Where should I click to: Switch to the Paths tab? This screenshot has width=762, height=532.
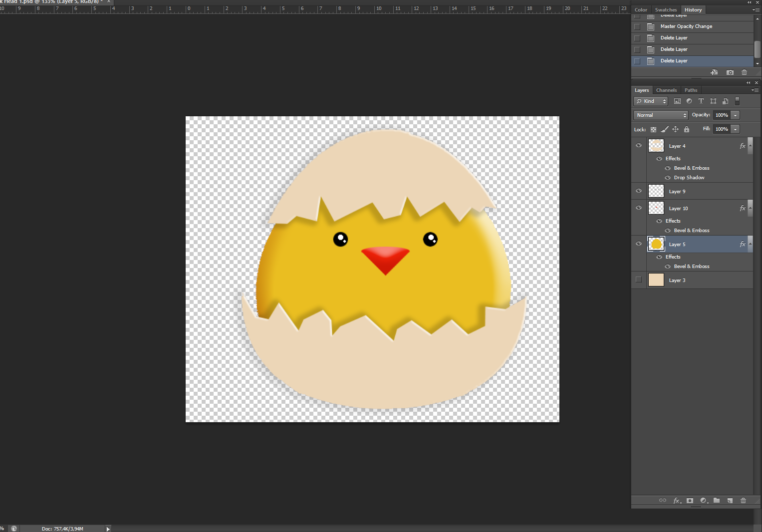click(691, 90)
